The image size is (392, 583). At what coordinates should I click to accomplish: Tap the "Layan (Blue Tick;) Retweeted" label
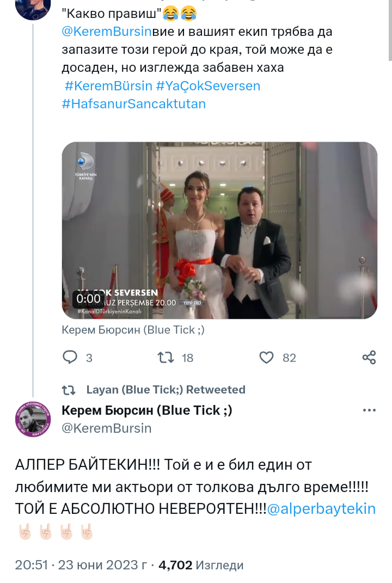(166, 390)
